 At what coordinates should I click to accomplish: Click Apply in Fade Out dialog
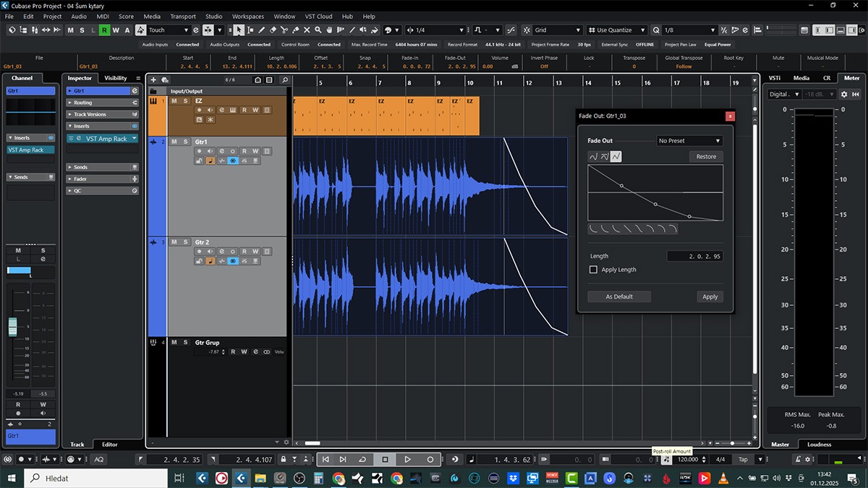(x=710, y=296)
